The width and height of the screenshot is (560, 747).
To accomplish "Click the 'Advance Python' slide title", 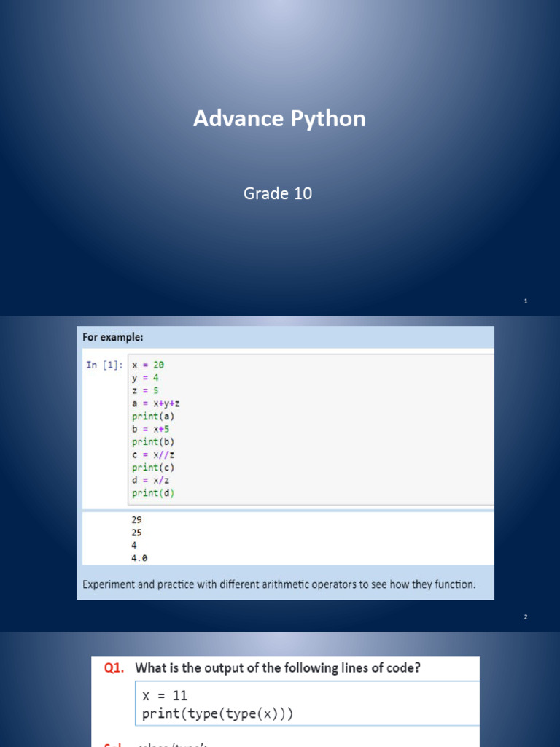I will 279,119.
